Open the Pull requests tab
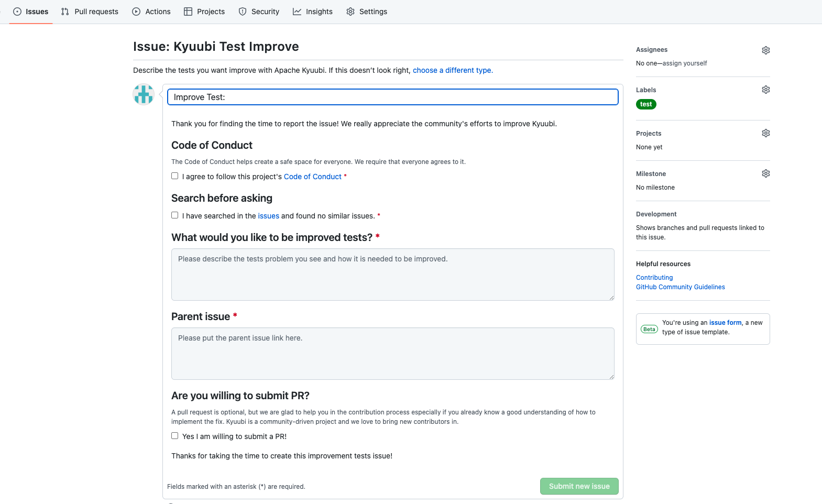This screenshot has width=822, height=504. point(90,12)
